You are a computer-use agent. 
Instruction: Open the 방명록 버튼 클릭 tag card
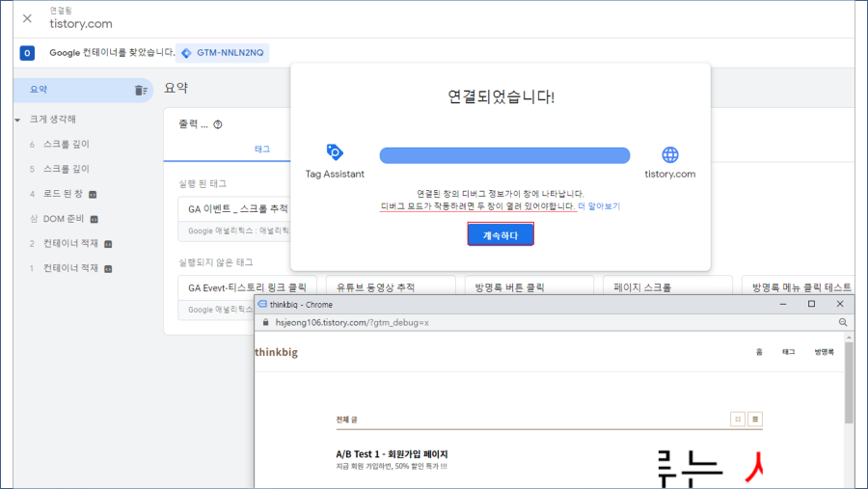point(529,285)
